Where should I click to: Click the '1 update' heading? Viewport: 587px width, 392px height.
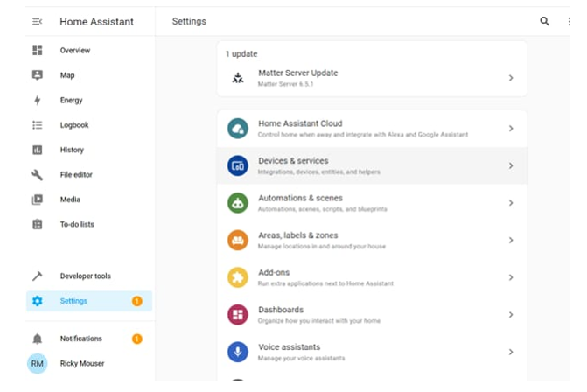coord(241,54)
